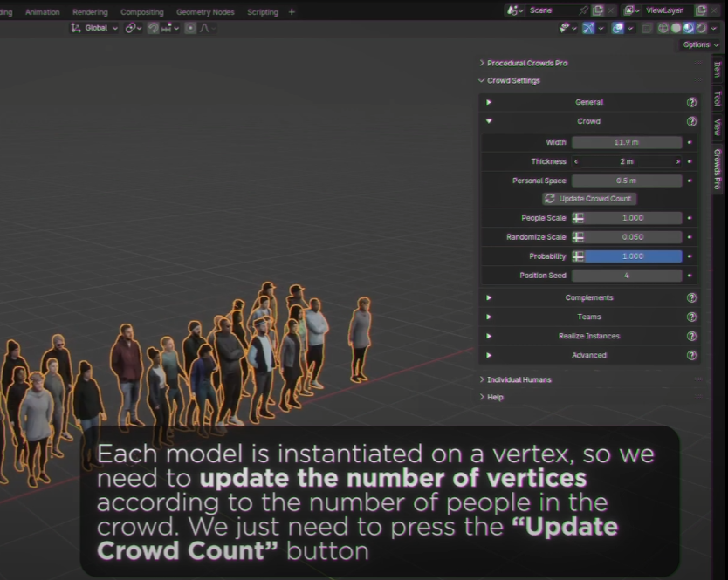
Task: Toggle the animate dot beside Position Seed
Action: (690, 276)
